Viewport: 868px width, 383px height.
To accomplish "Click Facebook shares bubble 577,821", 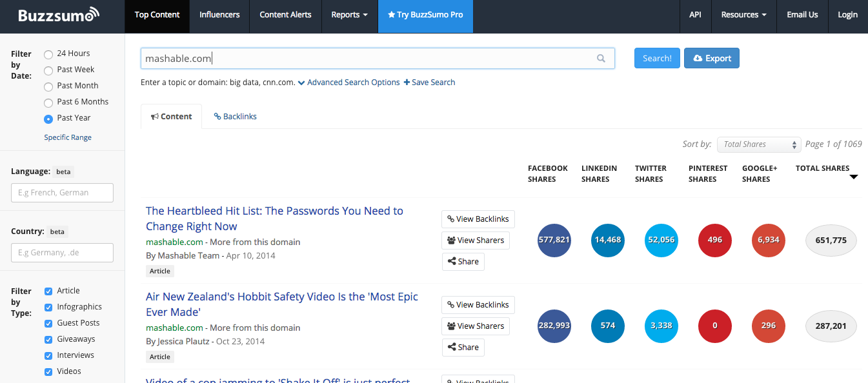I will pyautogui.click(x=554, y=240).
